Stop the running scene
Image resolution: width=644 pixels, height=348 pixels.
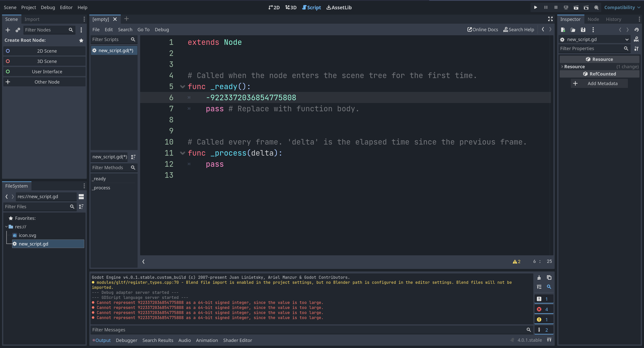coord(556,7)
